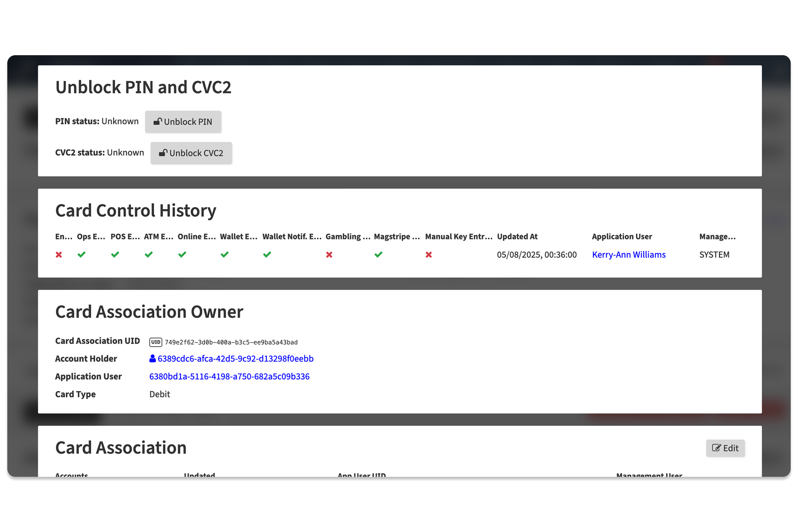This screenshot has height=532, width=798.
Task: Click the Unblock PIN button
Action: 183,122
